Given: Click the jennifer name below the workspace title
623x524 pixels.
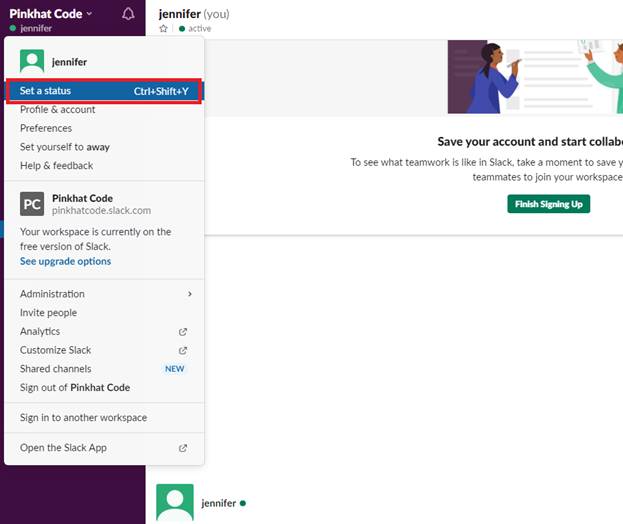Looking at the screenshot, I should (36, 28).
